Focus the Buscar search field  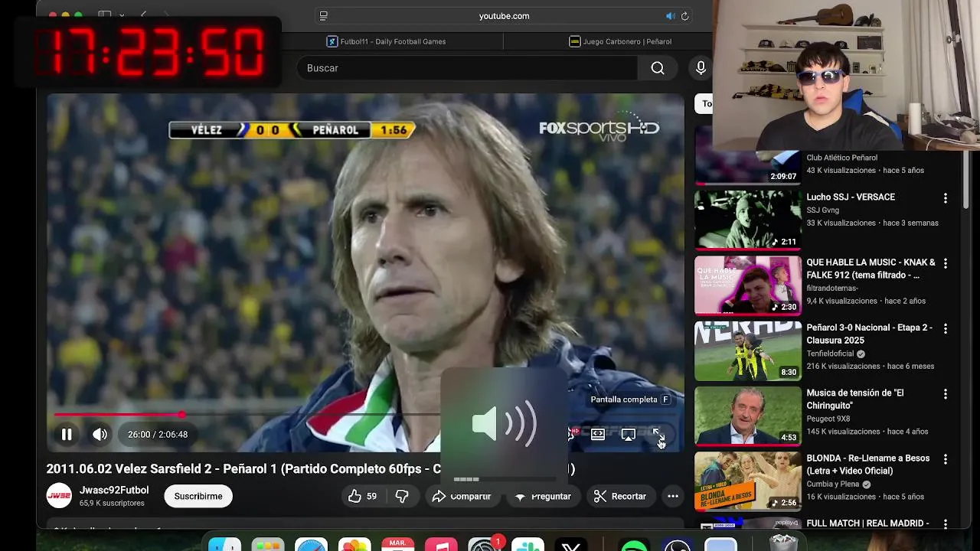click(x=467, y=68)
